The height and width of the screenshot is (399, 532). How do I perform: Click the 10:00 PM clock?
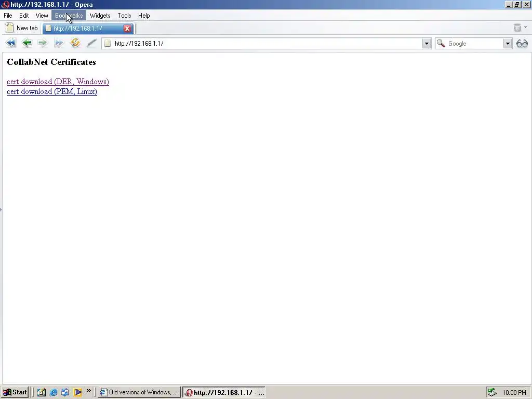514,393
